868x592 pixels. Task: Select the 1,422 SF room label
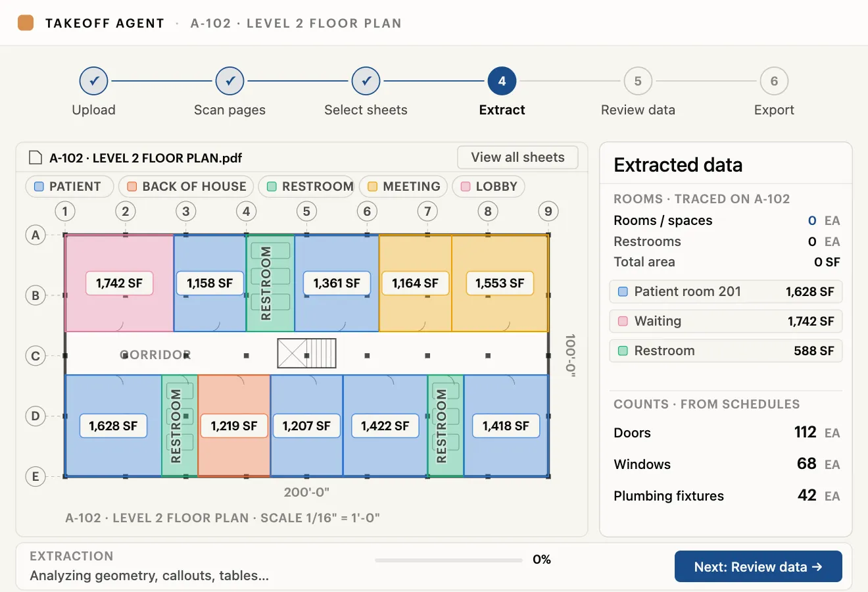tap(385, 426)
